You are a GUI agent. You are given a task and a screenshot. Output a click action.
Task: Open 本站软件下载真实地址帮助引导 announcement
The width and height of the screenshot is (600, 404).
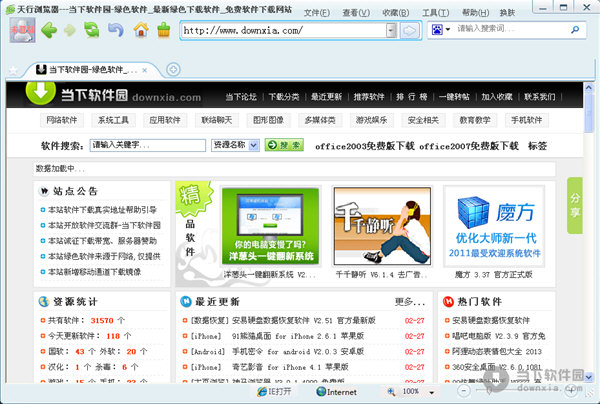pos(102,210)
